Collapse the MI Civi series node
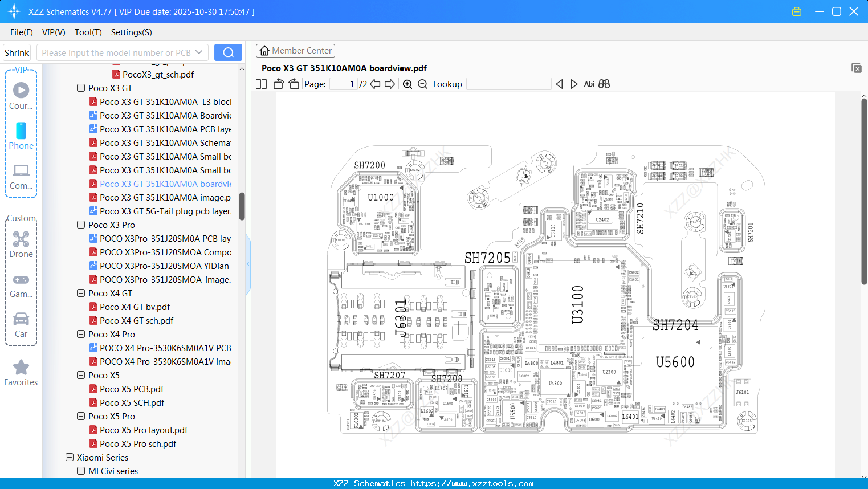The height and width of the screenshot is (489, 868). (x=81, y=471)
